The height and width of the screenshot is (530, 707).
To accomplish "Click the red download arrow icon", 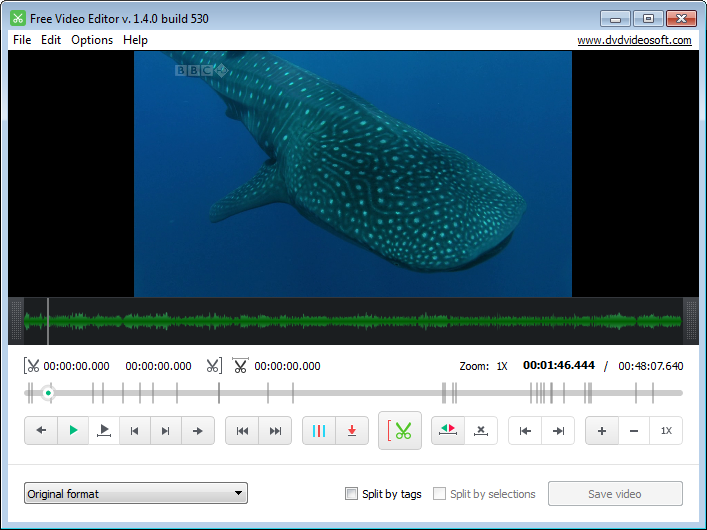I will coord(352,431).
